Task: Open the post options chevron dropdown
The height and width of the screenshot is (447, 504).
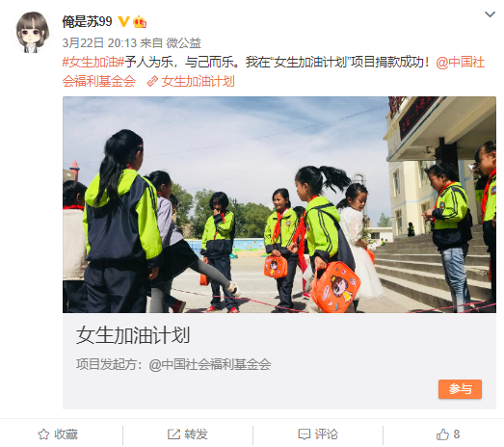Action: coord(490,14)
